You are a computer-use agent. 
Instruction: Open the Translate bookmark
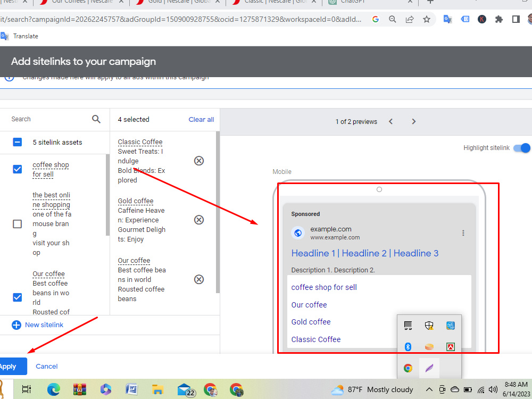[20, 36]
